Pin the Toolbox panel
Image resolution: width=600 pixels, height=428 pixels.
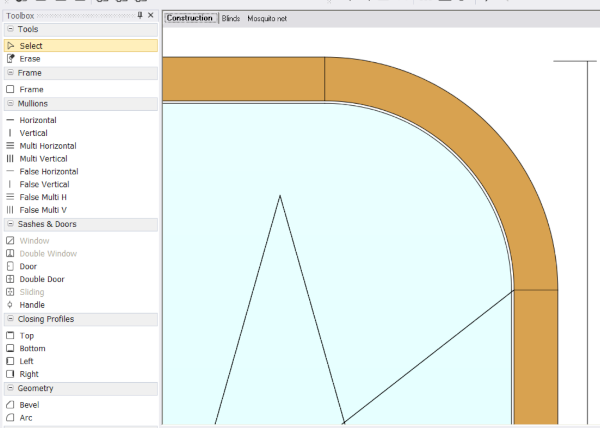140,15
